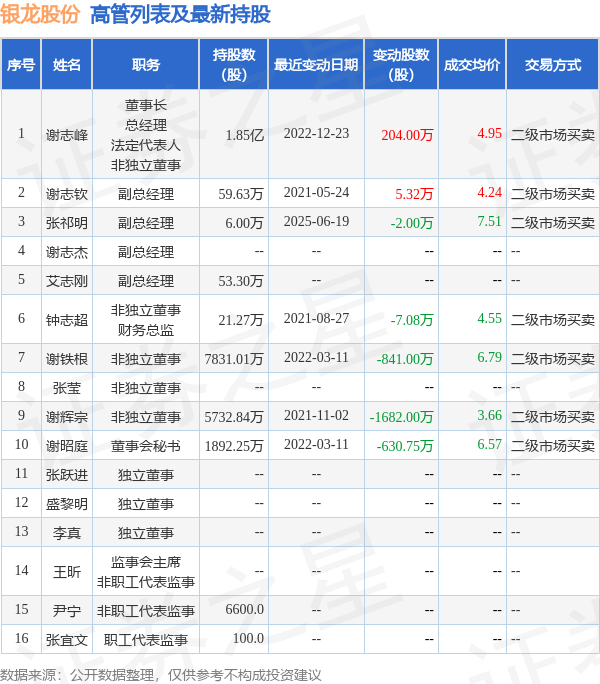
Task: Click the name 谢铁根
Action: [x=67, y=359]
